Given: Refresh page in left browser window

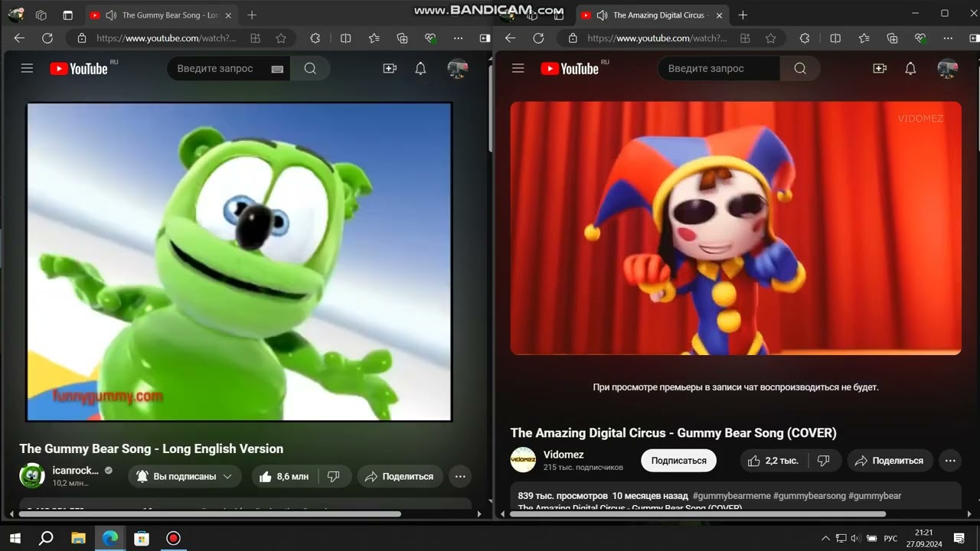Looking at the screenshot, I should tap(47, 38).
